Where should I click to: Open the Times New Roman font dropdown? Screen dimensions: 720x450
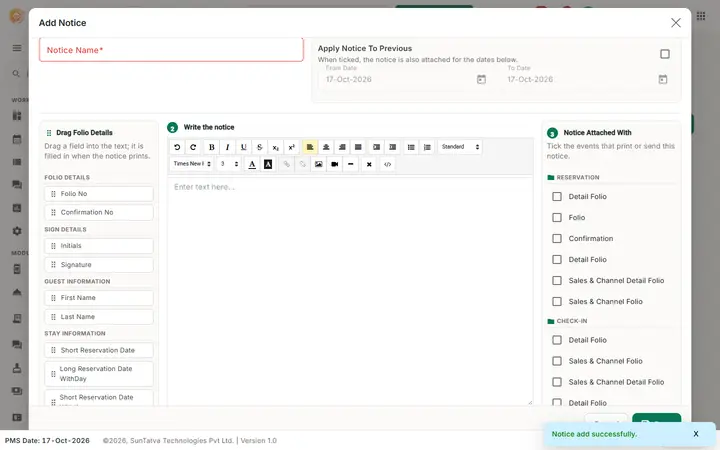(x=192, y=164)
